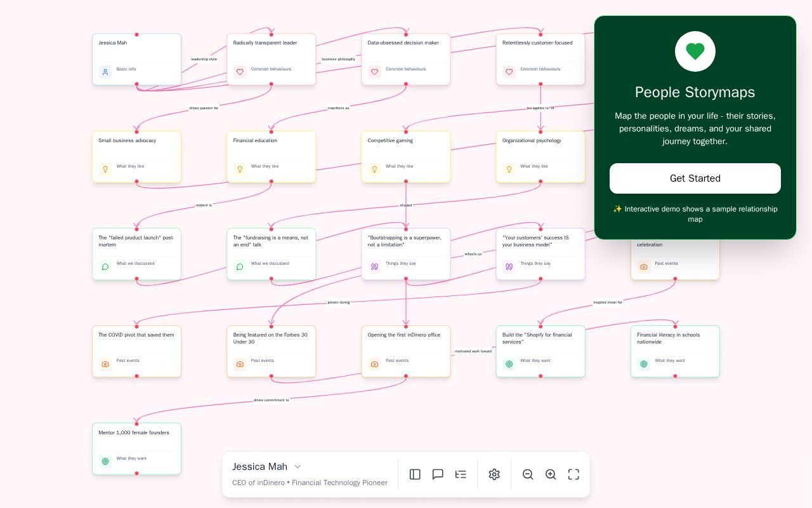
Task: Select the Data-obsessed decision maker title
Action: (x=403, y=43)
